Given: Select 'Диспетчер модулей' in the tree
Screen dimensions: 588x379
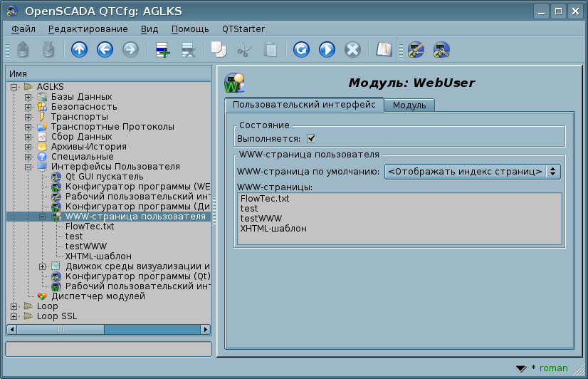Looking at the screenshot, I should [98, 296].
